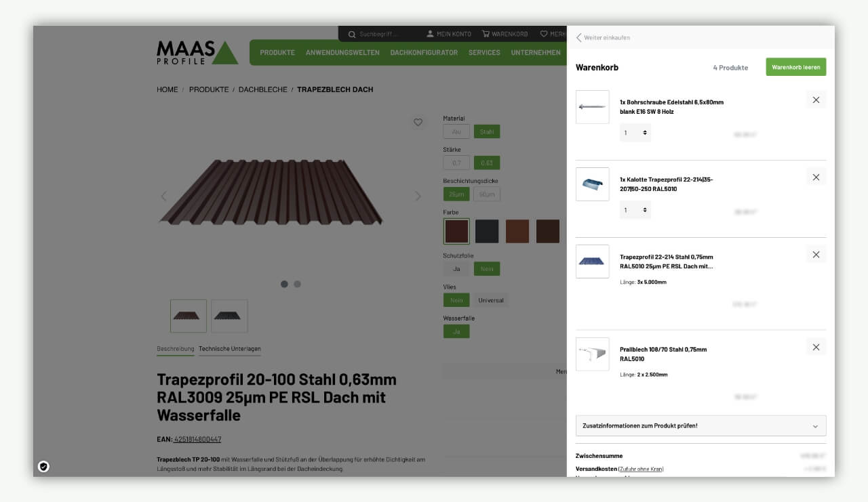Click the Merkliste heart icon in header
868x502 pixels.
[544, 34]
